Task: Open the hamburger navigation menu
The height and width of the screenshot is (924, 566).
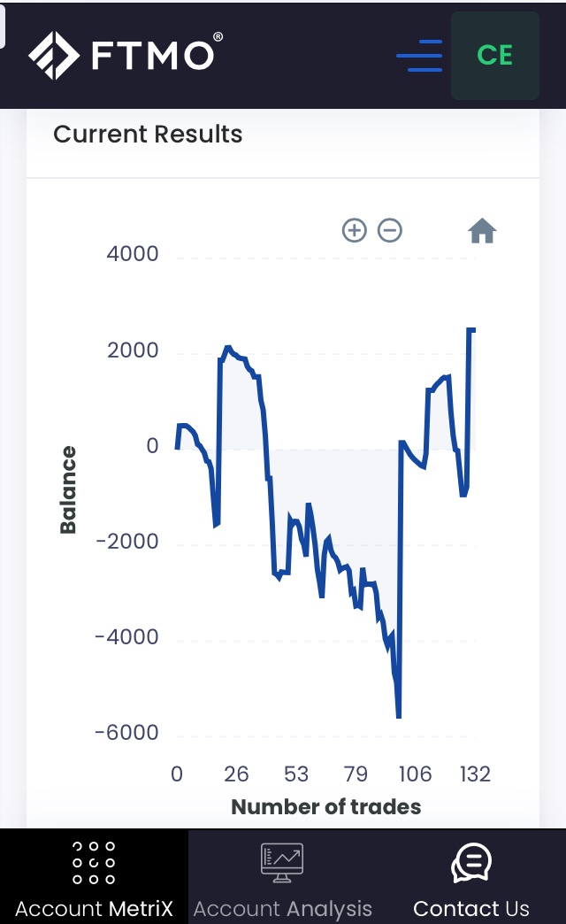Action: (x=419, y=56)
